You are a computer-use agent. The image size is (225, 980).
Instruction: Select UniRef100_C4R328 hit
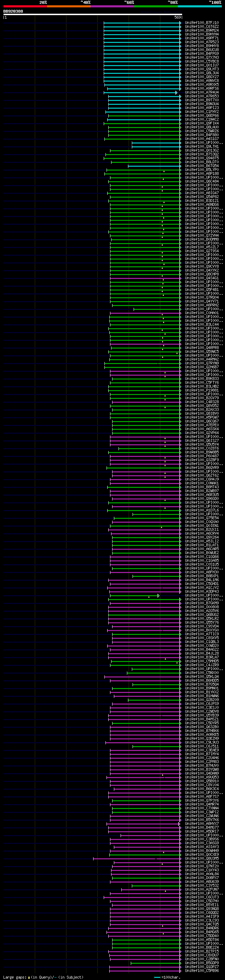point(202,402)
